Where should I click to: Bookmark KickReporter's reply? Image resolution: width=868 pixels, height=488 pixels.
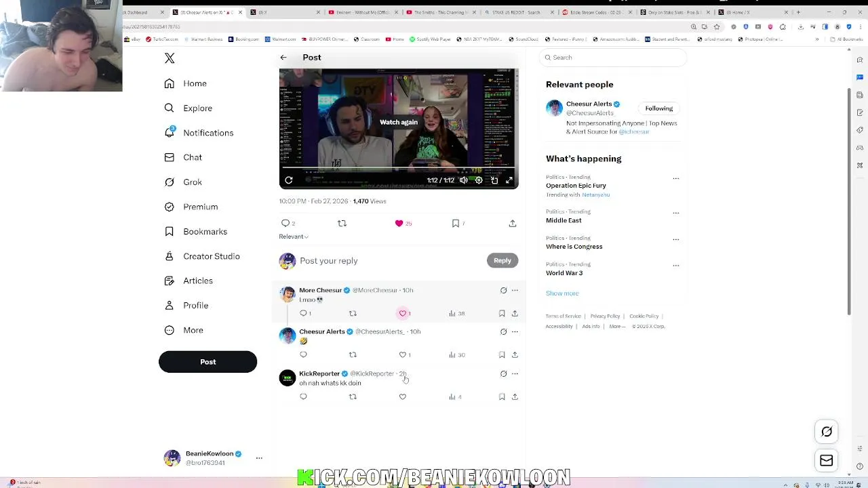coord(502,396)
